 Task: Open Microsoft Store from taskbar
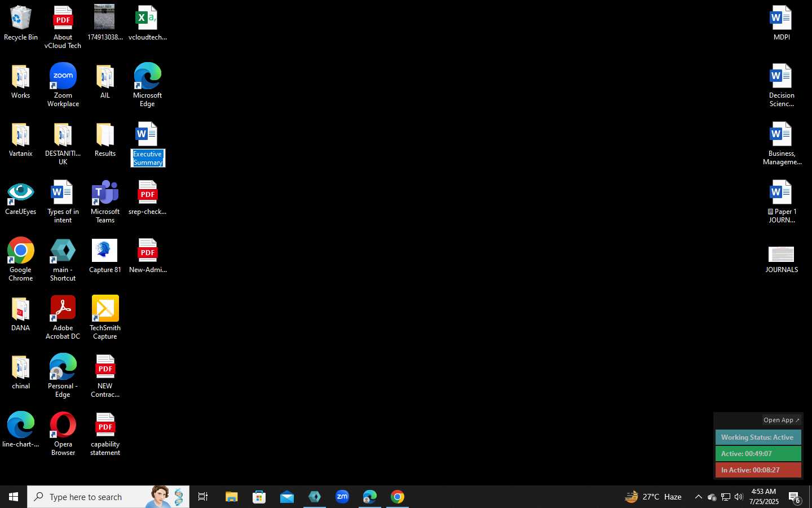point(259,497)
